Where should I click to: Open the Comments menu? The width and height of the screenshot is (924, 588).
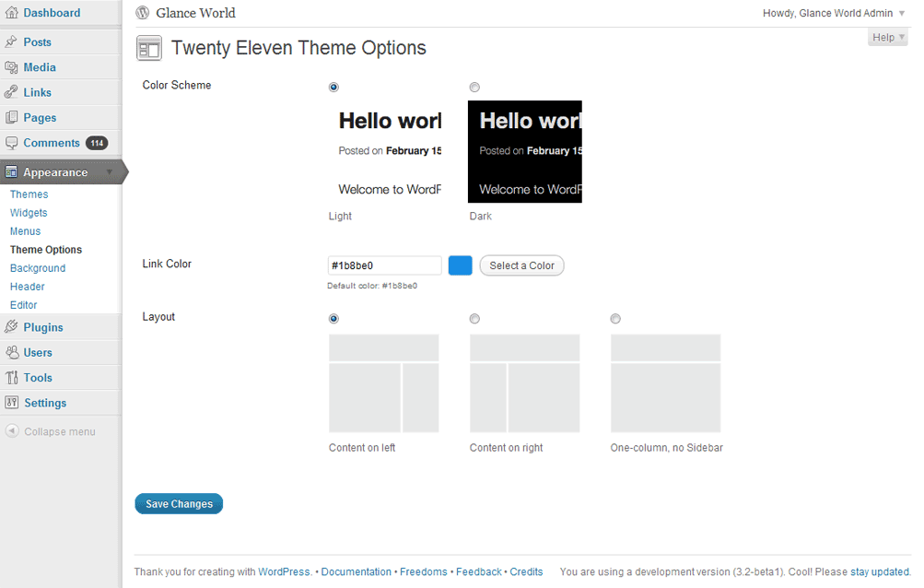coord(52,143)
